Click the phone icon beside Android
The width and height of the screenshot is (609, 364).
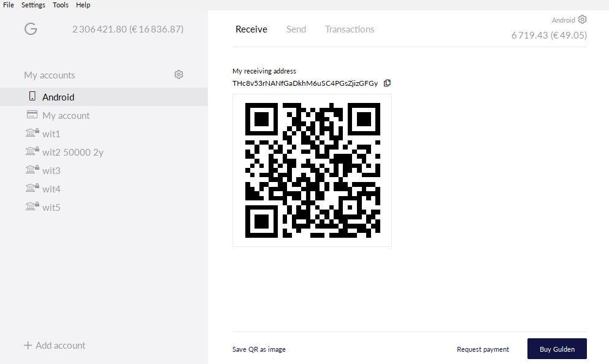click(33, 96)
